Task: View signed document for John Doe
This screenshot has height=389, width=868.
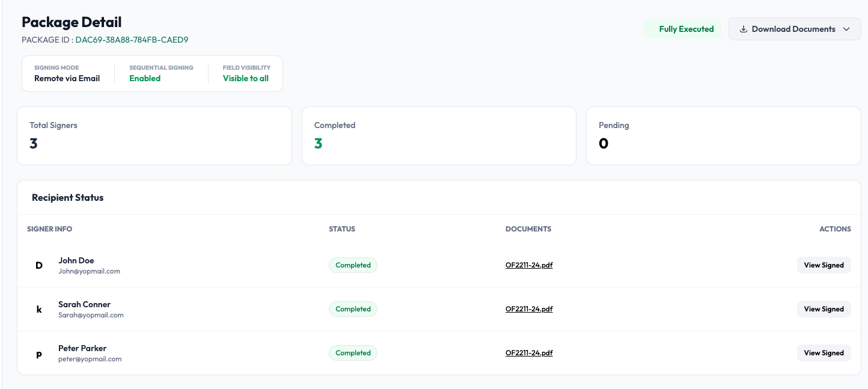Action: pyautogui.click(x=824, y=265)
